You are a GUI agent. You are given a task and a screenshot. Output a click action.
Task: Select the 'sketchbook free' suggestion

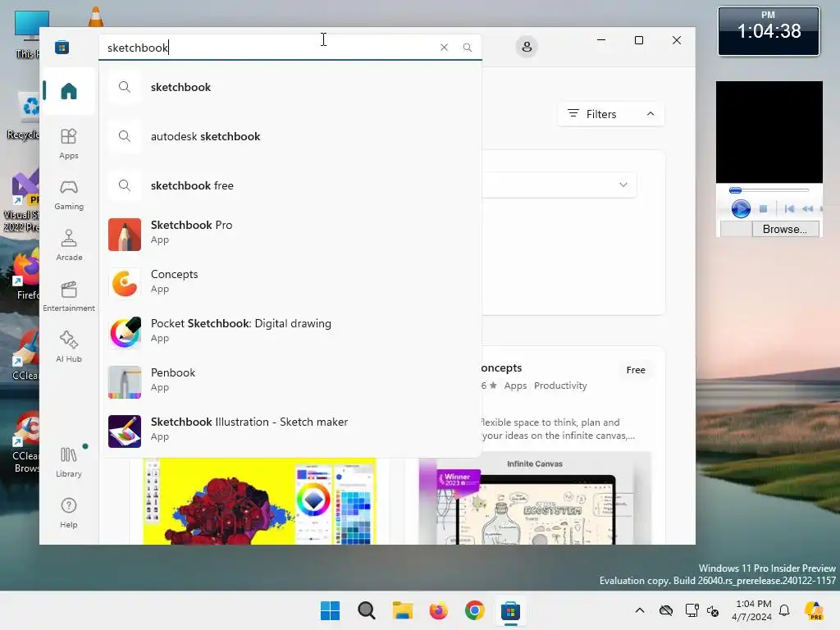[290, 185]
